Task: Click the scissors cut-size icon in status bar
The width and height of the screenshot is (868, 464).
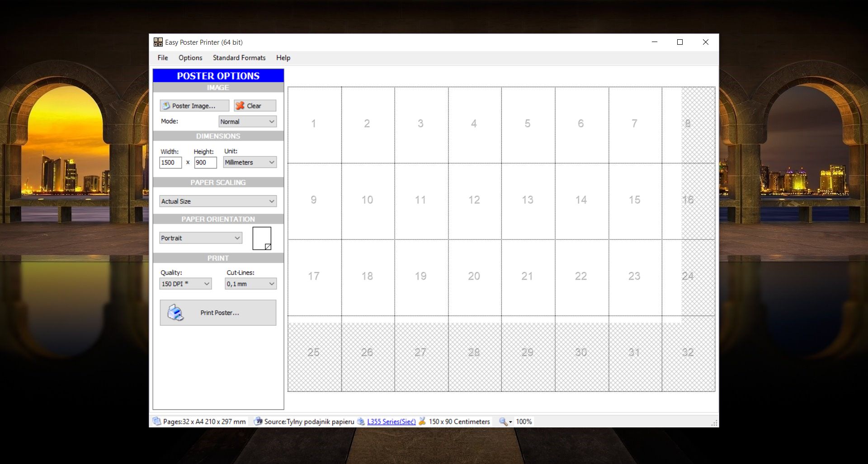Action: tap(422, 421)
